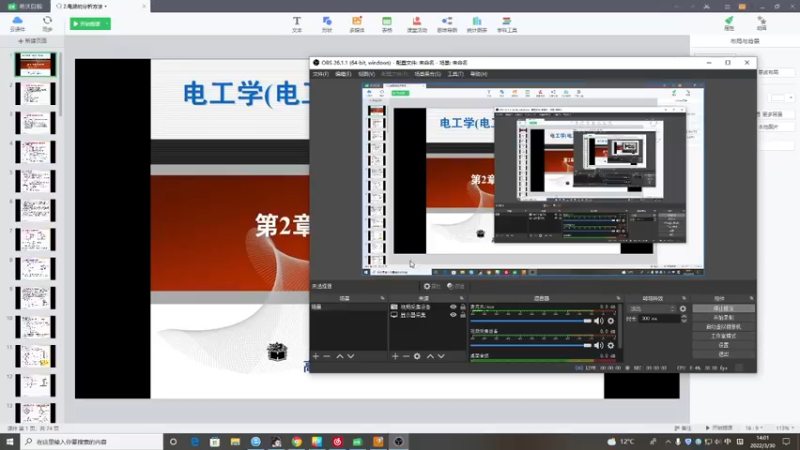
Task: Move source down in Sources panel
Action: point(441,356)
